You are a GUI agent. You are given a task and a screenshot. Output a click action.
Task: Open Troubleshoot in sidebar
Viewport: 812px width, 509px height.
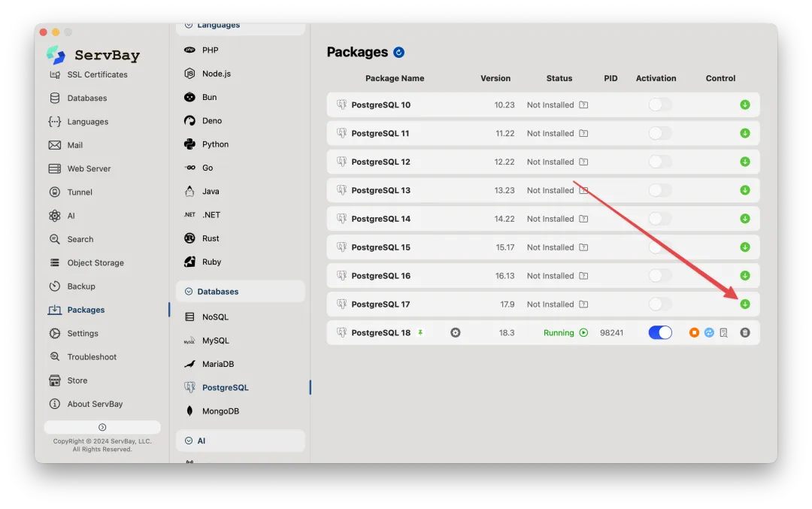click(x=83, y=357)
